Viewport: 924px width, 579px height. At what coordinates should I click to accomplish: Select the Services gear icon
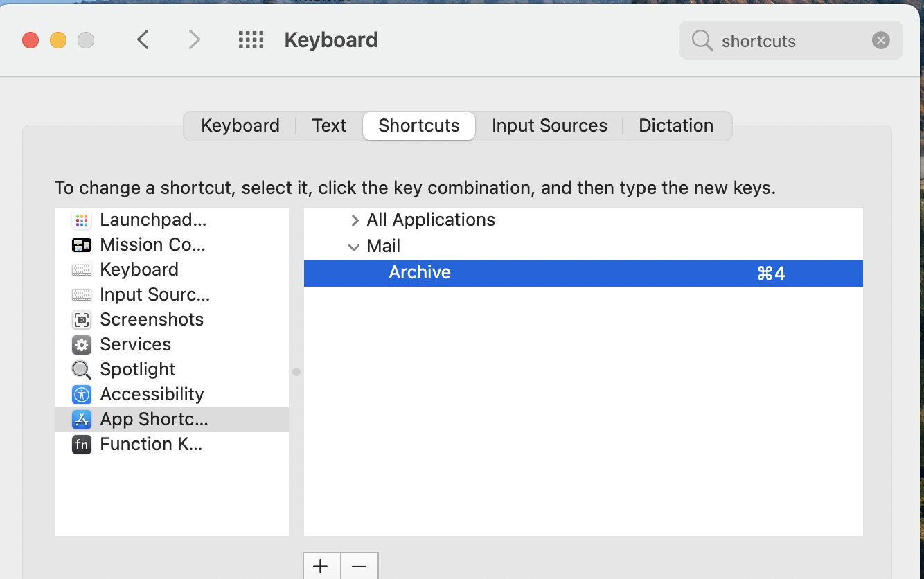pos(82,345)
